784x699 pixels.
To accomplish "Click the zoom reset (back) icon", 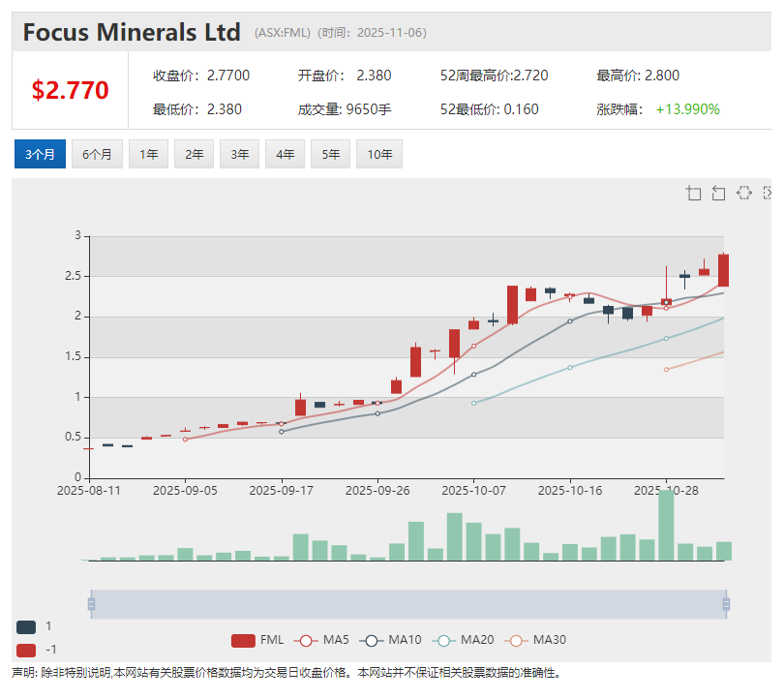I will (718, 193).
